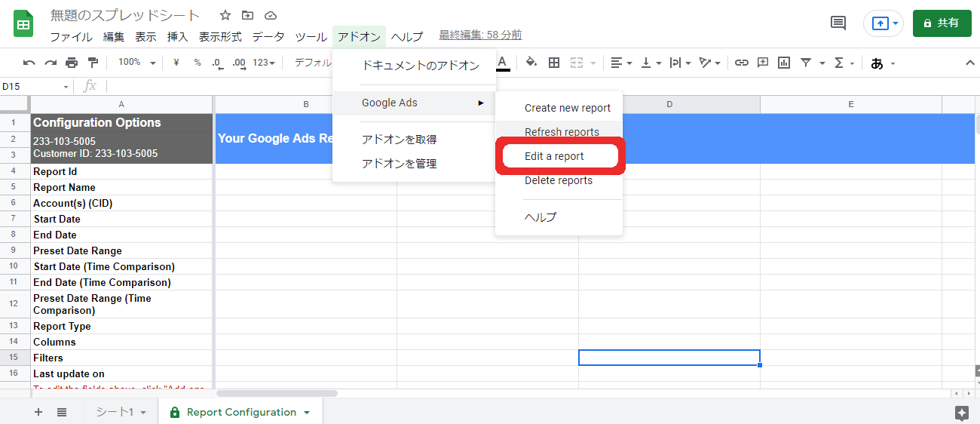Open the 表示形式 menu
The image size is (980, 424).
pos(220,36)
